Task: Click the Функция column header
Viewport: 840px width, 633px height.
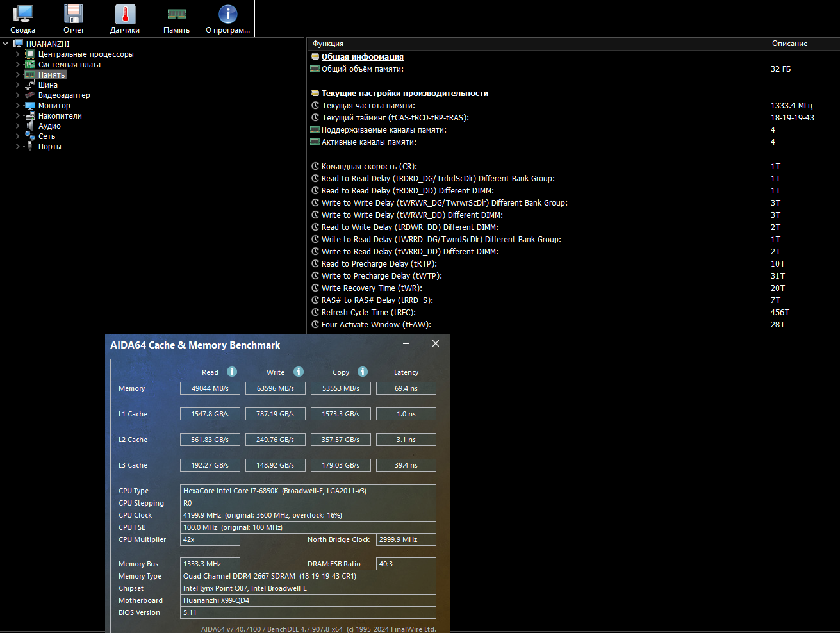Action: click(536, 44)
